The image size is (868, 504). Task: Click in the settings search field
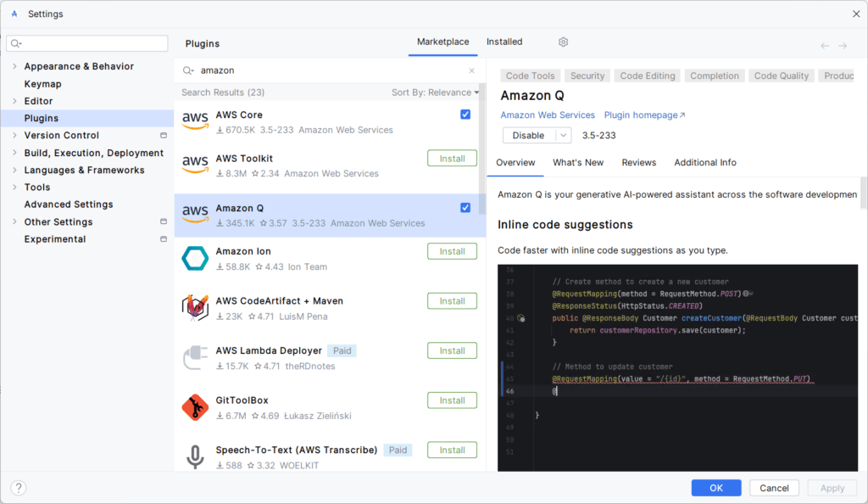[87, 43]
